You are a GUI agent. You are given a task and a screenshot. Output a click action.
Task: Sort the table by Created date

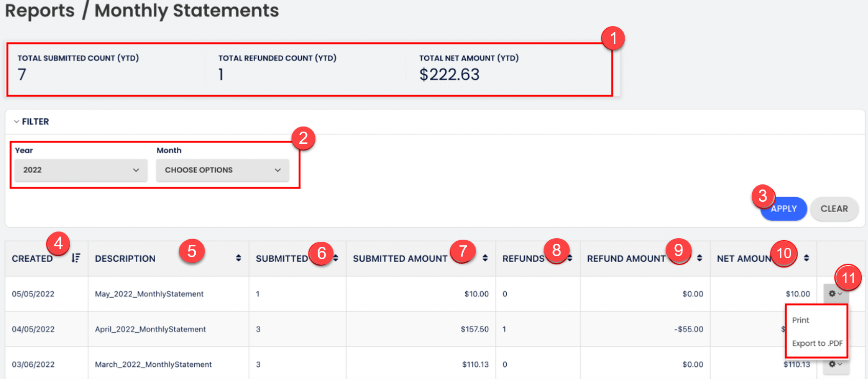(75, 258)
